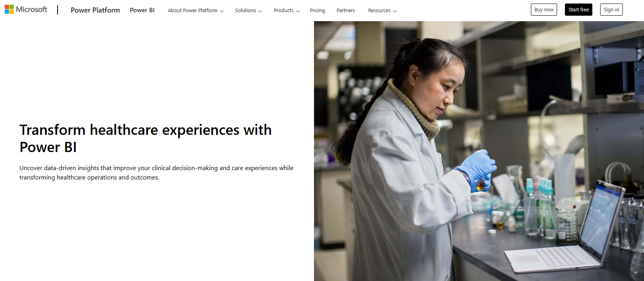
Task: Open the Pricing page
Action: tap(317, 11)
